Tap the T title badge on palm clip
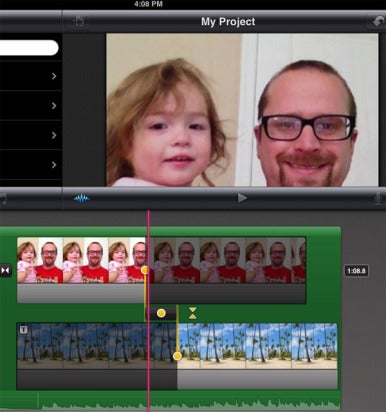The width and height of the screenshot is (386, 412). (x=23, y=330)
